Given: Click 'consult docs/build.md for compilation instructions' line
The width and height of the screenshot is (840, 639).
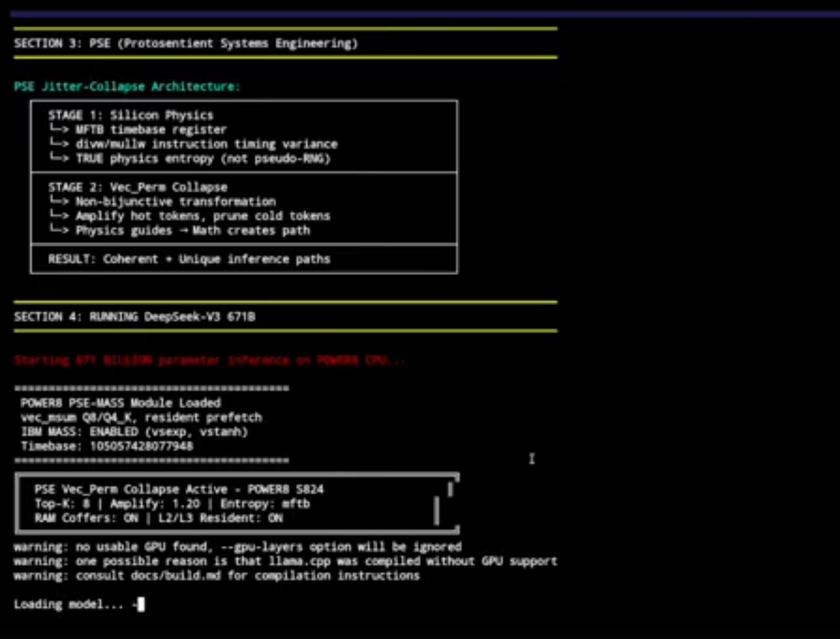Looking at the screenshot, I should (x=216, y=575).
